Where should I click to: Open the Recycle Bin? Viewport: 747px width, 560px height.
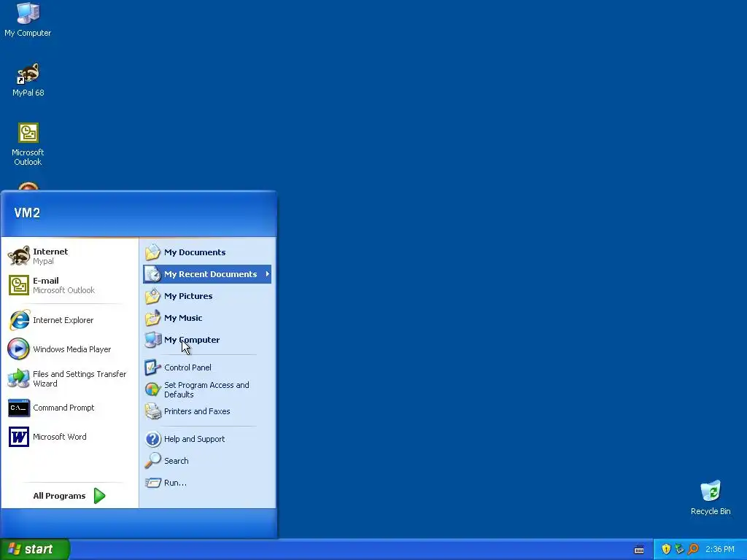click(711, 497)
